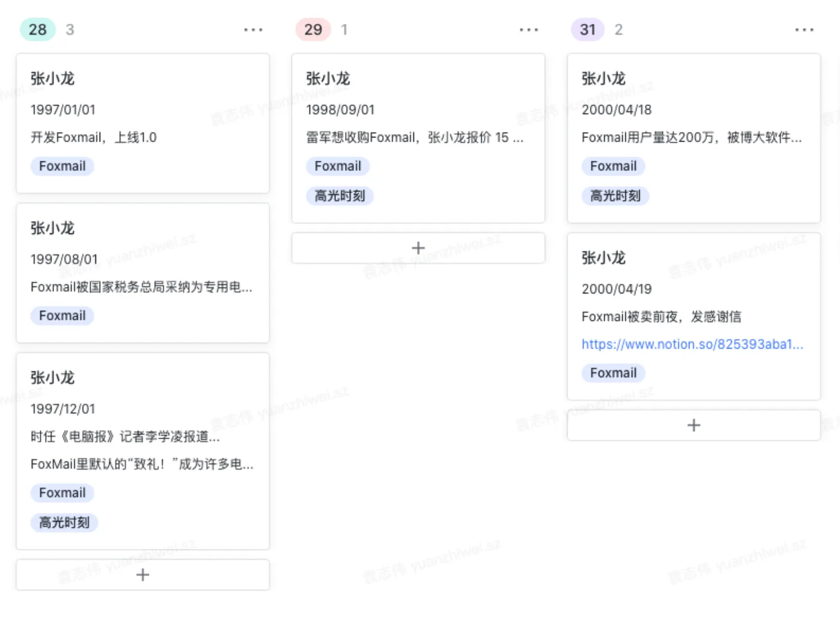The width and height of the screenshot is (840, 618).
Task: Click the date 2000/04/18
Action: [x=617, y=110]
